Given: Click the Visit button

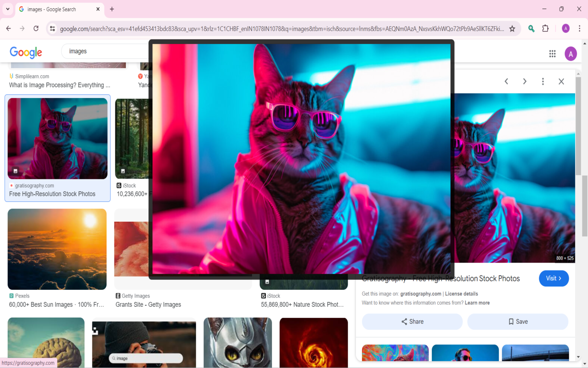Looking at the screenshot, I should (x=554, y=278).
